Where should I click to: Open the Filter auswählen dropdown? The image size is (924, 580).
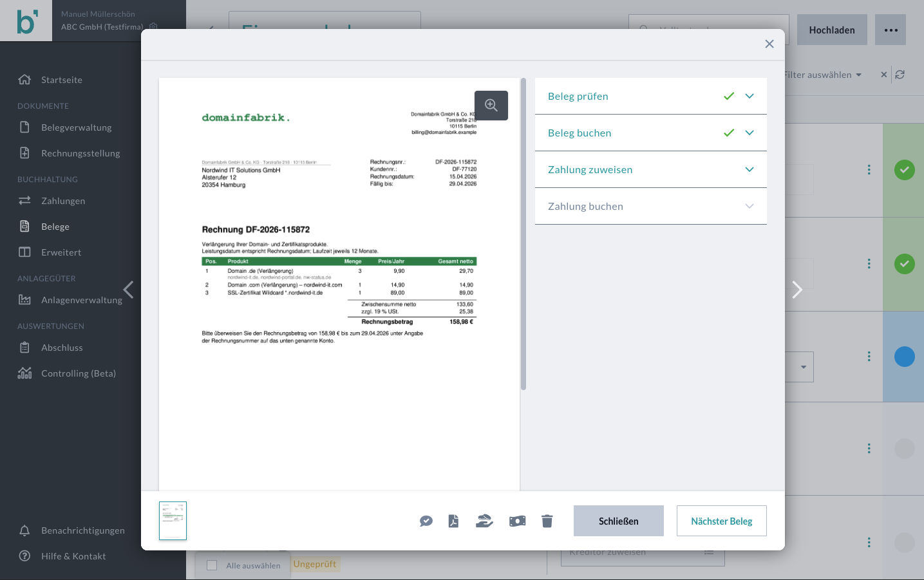coord(822,75)
